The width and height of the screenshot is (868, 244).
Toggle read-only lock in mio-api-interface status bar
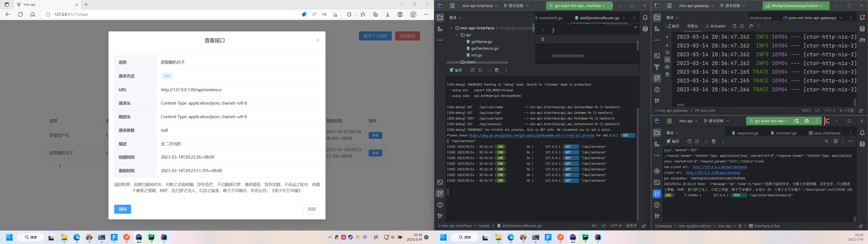[644, 226]
